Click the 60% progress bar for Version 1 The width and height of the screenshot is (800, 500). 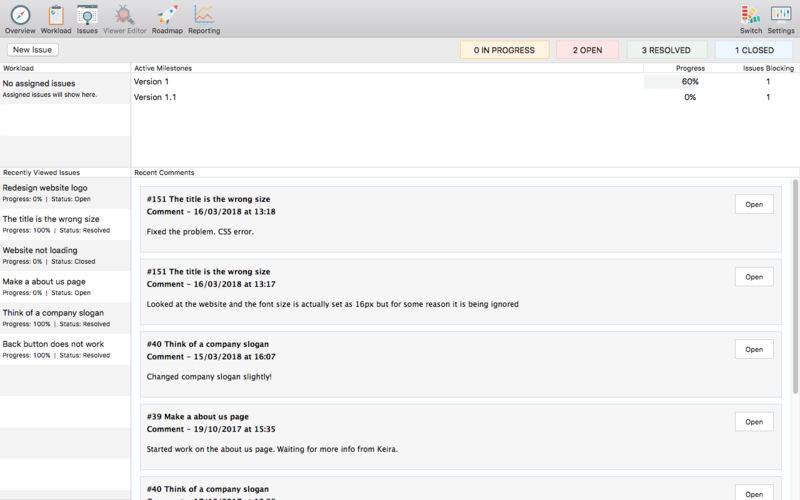pyautogui.click(x=690, y=82)
